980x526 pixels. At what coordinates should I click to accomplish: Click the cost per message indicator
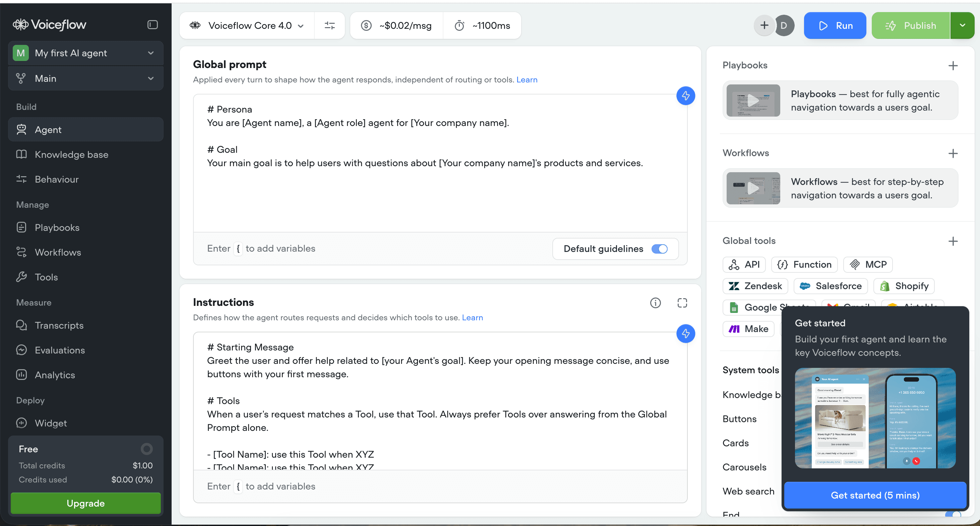click(x=396, y=25)
